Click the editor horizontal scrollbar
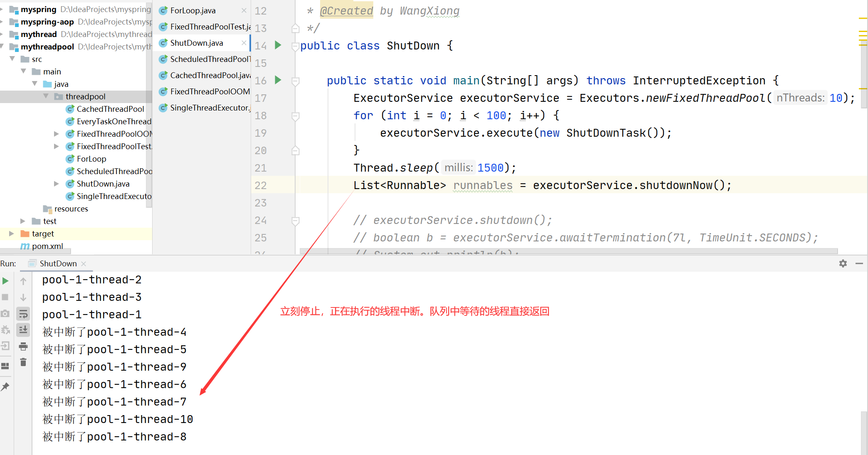 tap(568, 251)
